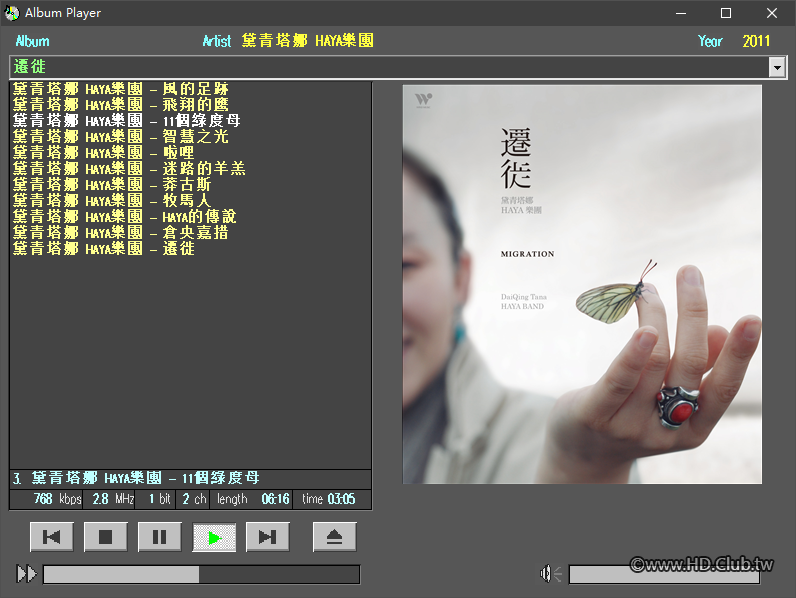Image resolution: width=796 pixels, height=598 pixels.
Task: Select track 智慧之光 in the playlist
Action: 121,137
